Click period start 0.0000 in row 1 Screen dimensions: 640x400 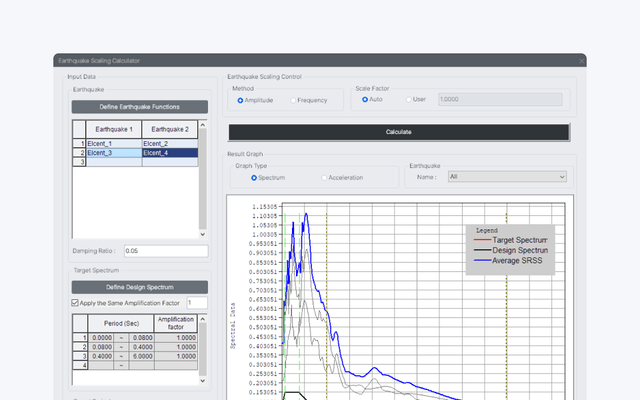click(x=102, y=338)
